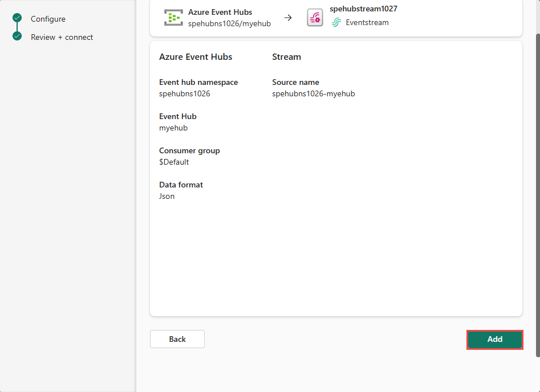Click the spehubns1026/myehub path in header

pos(229,23)
